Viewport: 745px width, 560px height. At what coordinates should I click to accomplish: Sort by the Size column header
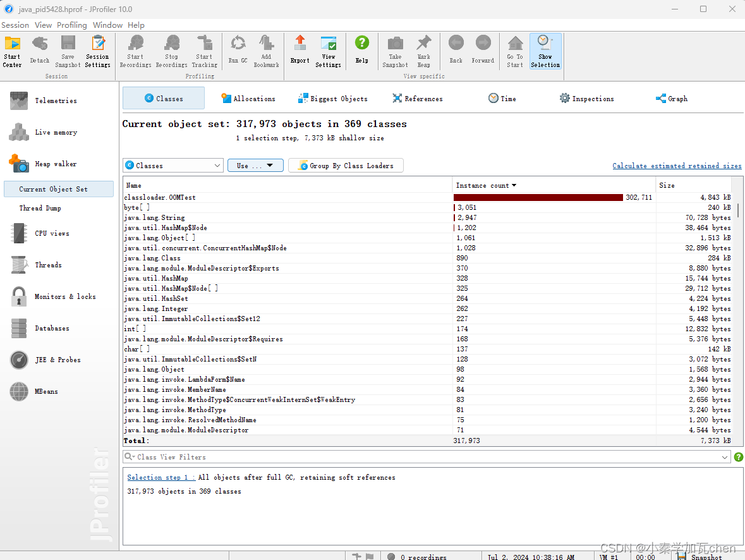693,185
